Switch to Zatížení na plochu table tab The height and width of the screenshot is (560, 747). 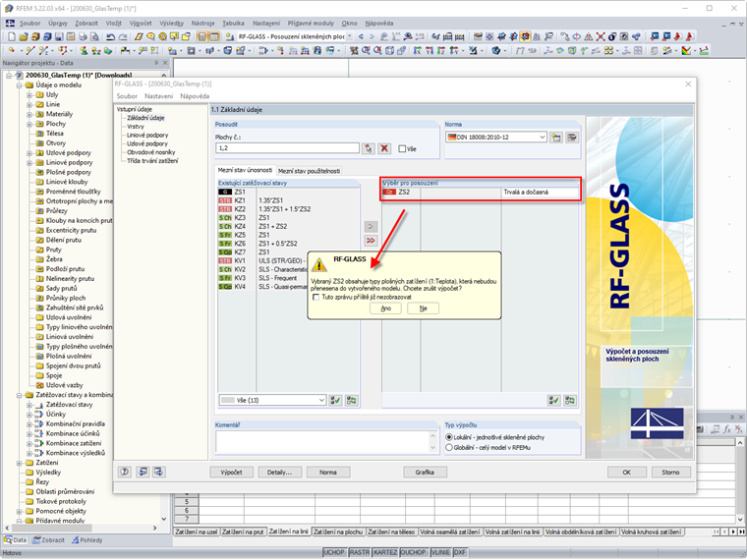[x=338, y=532]
